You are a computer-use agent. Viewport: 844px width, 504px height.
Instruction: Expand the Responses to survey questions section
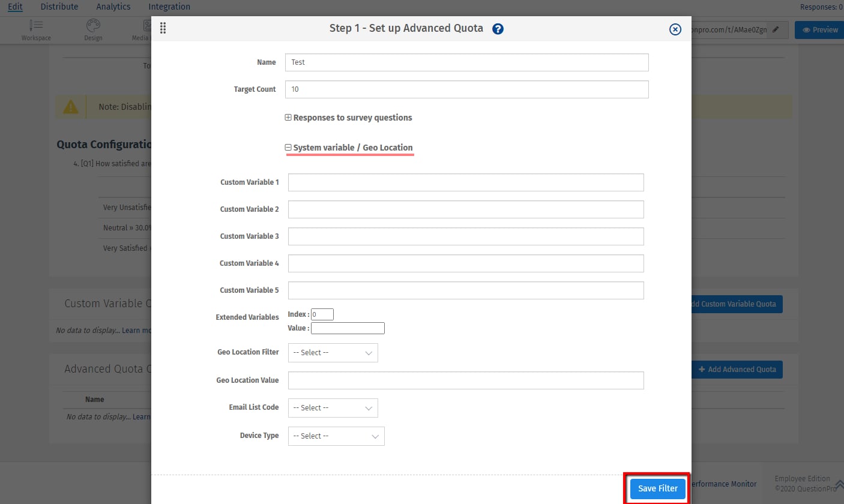[x=288, y=117]
